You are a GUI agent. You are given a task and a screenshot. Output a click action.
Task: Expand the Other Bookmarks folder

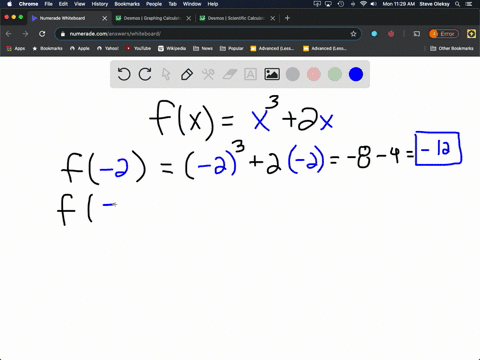452,48
